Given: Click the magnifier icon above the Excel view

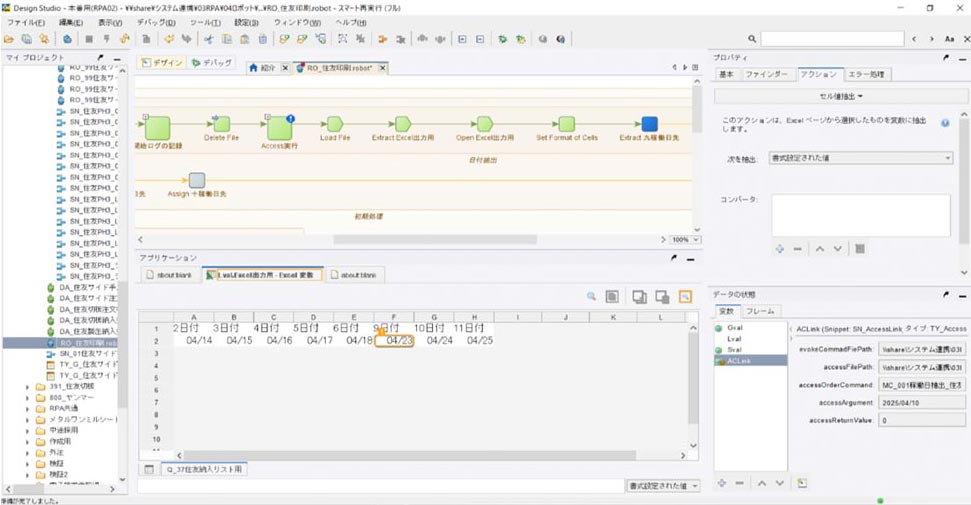Looking at the screenshot, I should click(591, 297).
